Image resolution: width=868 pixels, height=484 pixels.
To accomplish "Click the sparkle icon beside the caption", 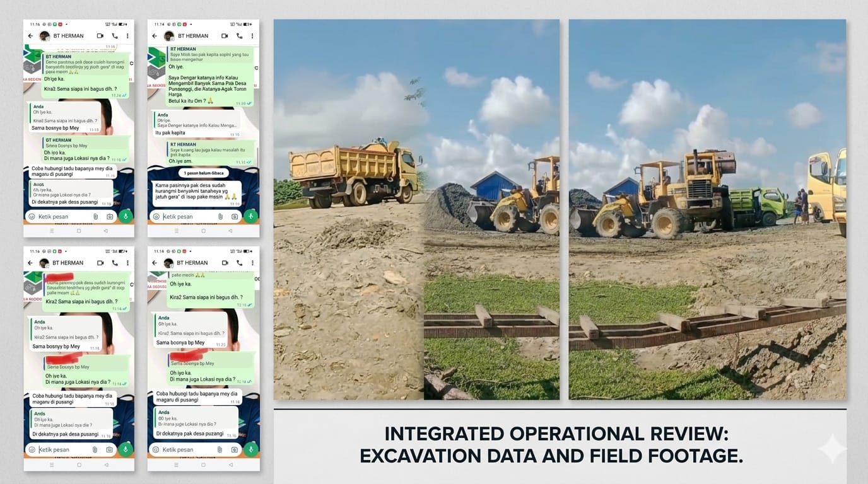I will [x=831, y=449].
